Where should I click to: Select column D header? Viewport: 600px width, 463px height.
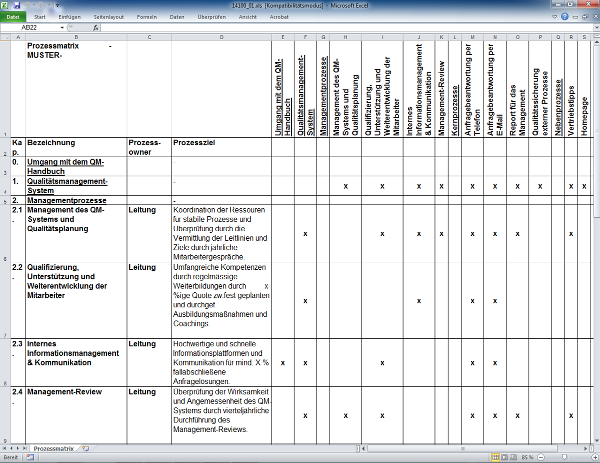(x=220, y=37)
